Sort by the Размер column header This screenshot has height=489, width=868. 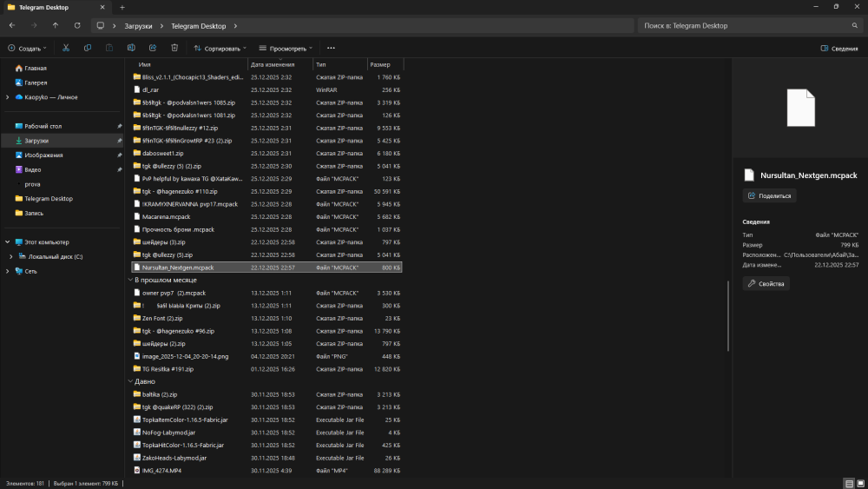[x=385, y=65]
